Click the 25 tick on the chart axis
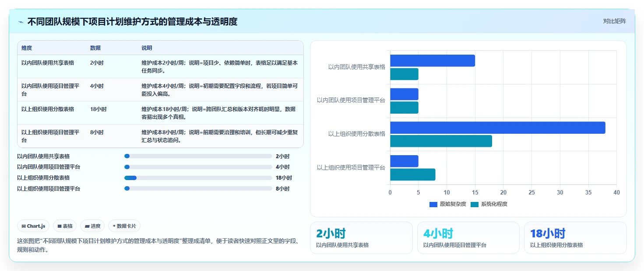This screenshot has height=271, width=644. pos(531,192)
